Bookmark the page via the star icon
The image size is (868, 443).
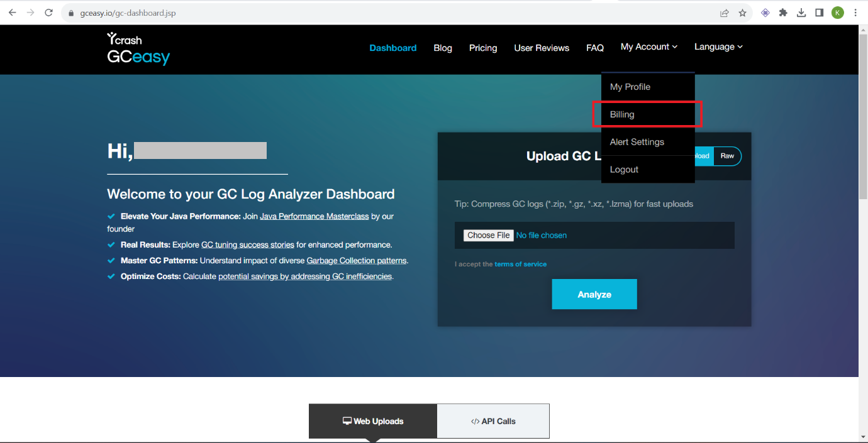click(x=743, y=13)
